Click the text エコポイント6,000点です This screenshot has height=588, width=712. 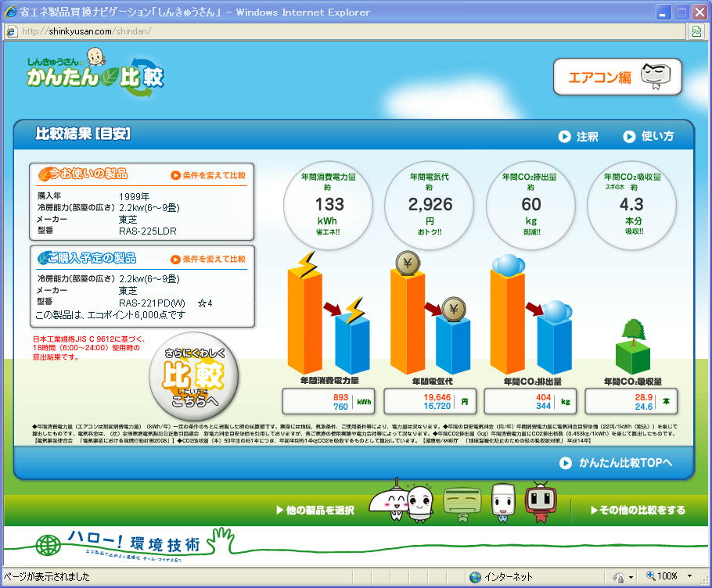click(136, 315)
